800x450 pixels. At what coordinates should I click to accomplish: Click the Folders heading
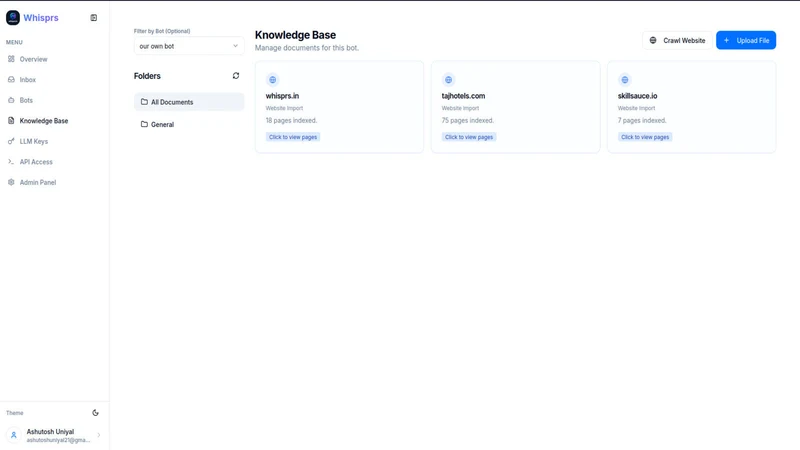click(147, 76)
